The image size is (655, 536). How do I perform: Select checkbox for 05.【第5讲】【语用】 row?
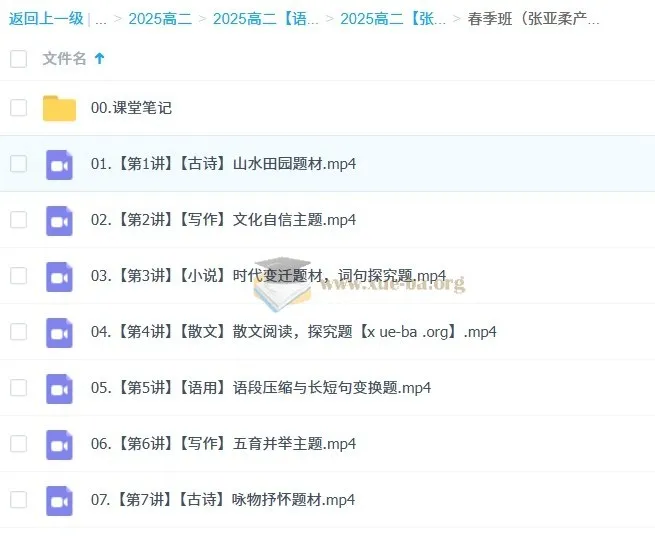coord(18,388)
